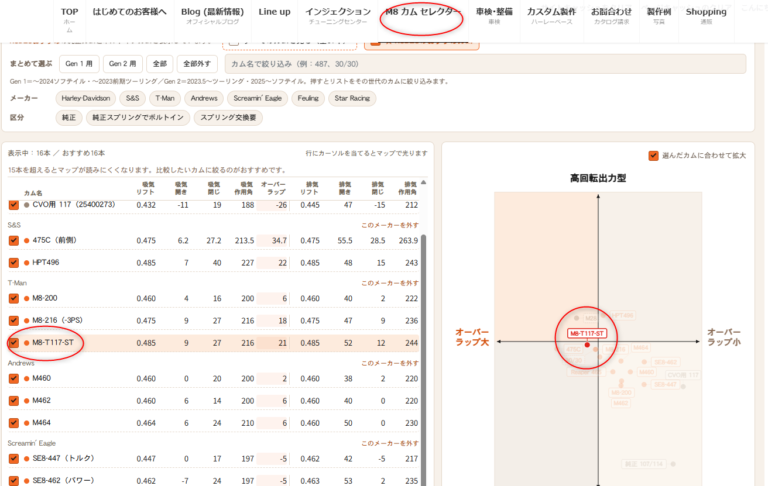Uncheck the M8-216 (-3PS) cam checkbox
The image size is (768, 486).
click(14, 320)
